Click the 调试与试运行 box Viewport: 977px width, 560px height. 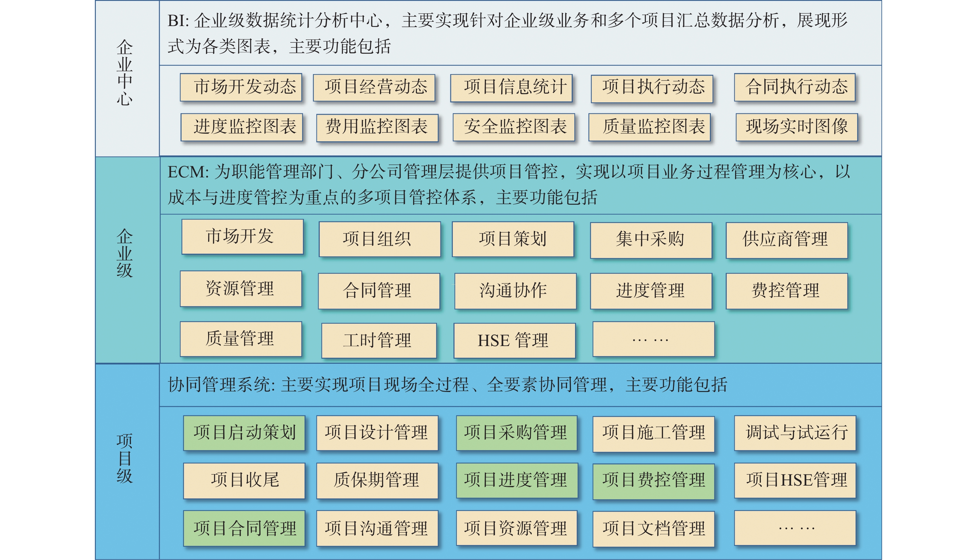coord(795,433)
